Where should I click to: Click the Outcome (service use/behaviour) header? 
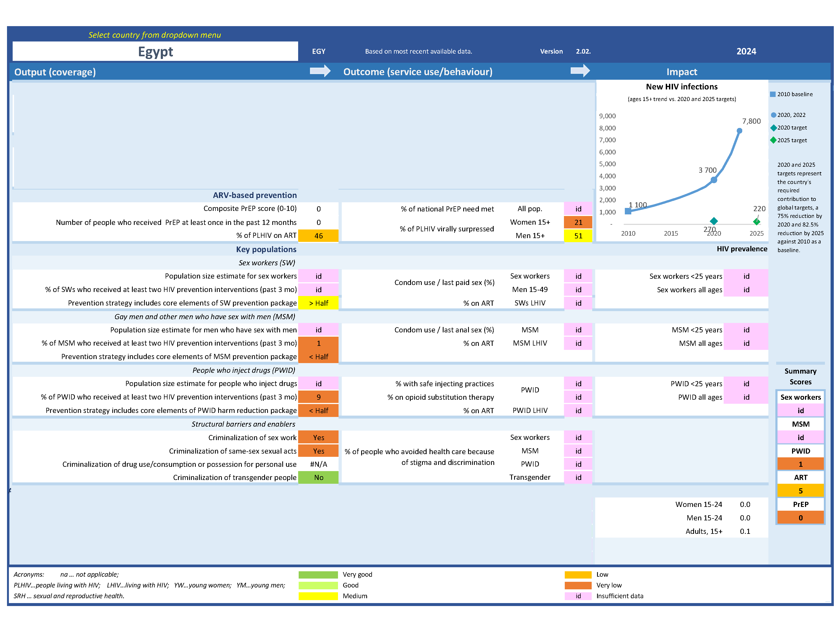pyautogui.click(x=418, y=72)
